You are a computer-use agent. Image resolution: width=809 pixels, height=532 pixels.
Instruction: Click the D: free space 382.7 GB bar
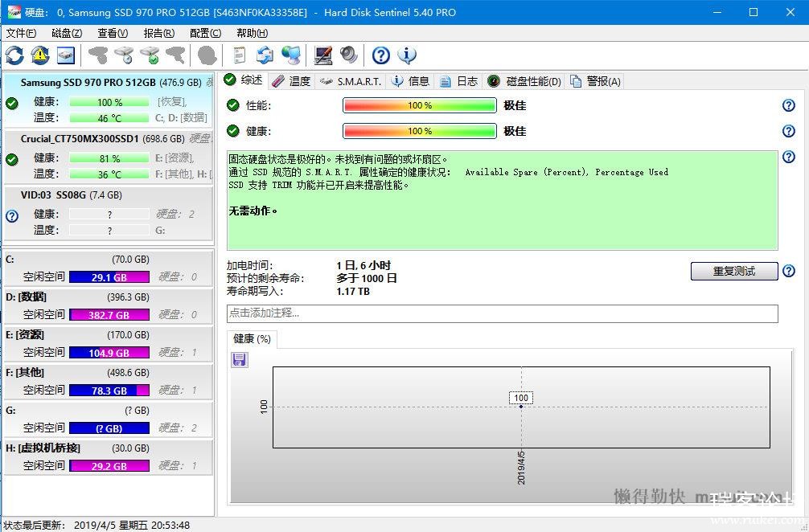109,315
